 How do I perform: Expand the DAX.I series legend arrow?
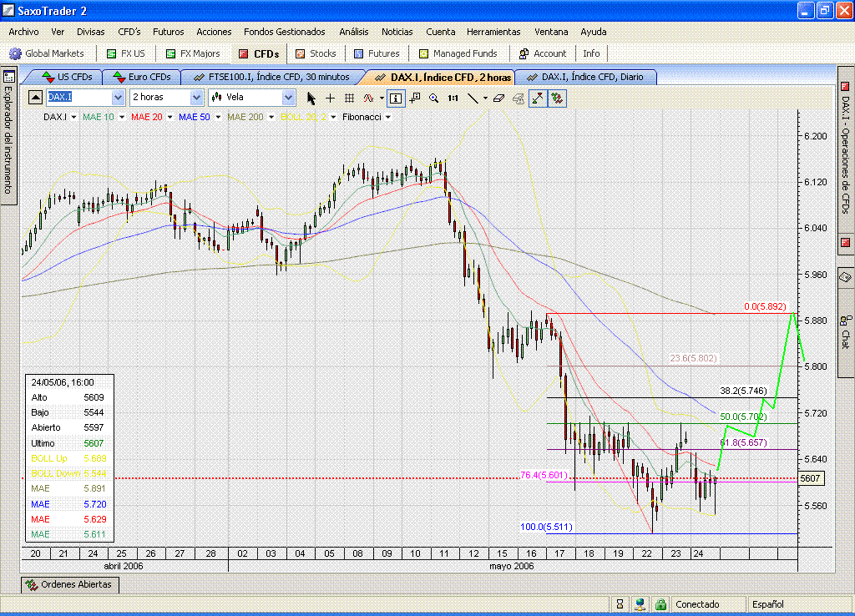pyautogui.click(x=73, y=117)
